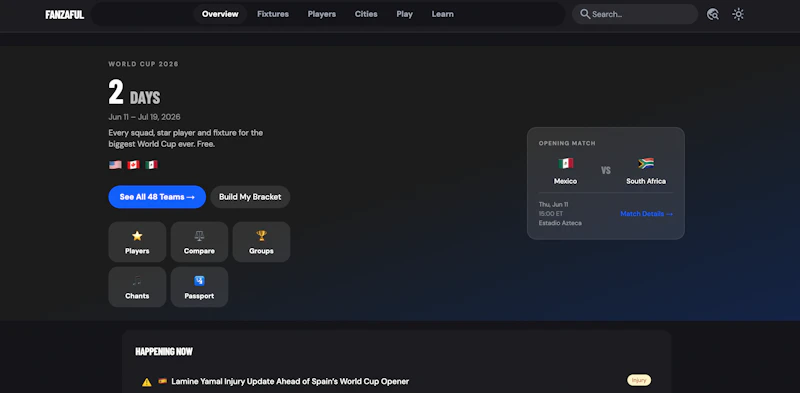Click the Mexico flag under the description
Viewport: 800px width, 393px height.
point(152,165)
